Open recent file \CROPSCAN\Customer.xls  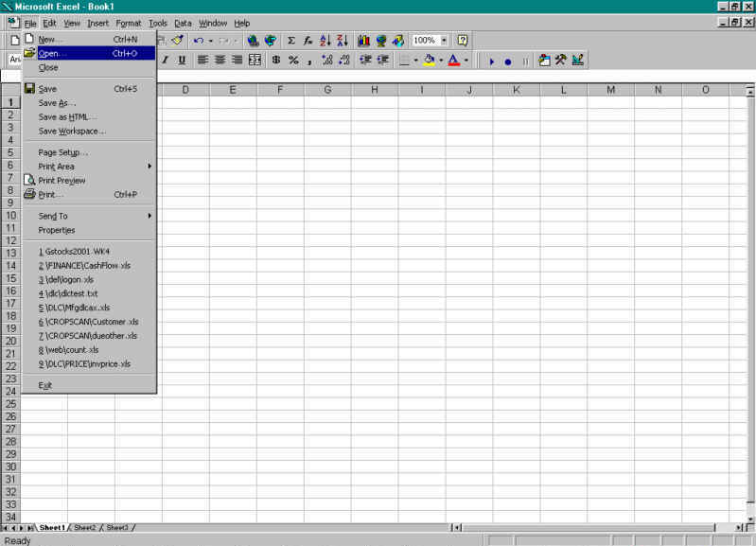(x=89, y=322)
